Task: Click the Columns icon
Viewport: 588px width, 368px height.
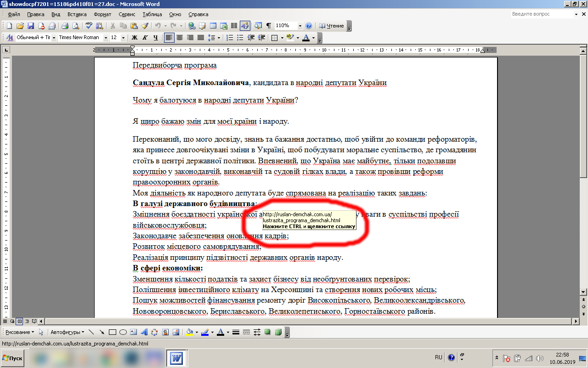Action: tap(234, 26)
